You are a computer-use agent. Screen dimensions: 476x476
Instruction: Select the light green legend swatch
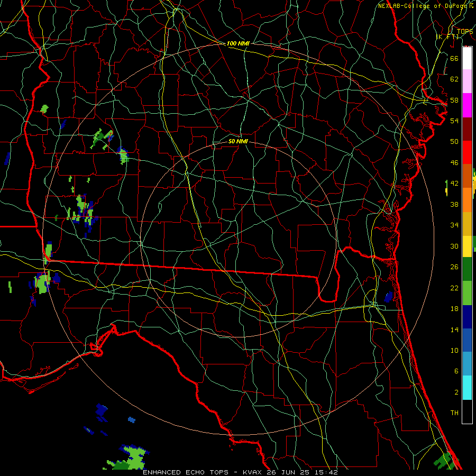pyautogui.click(x=467, y=292)
